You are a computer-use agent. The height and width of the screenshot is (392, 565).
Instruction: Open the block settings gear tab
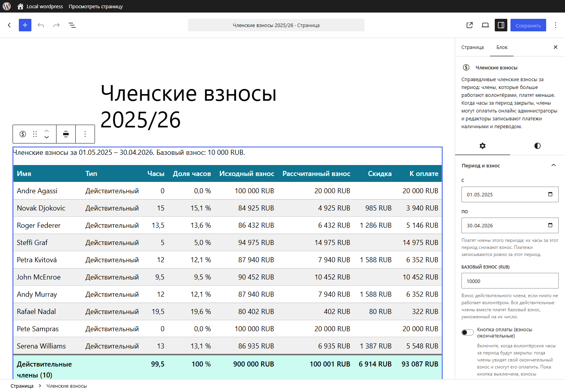483,146
